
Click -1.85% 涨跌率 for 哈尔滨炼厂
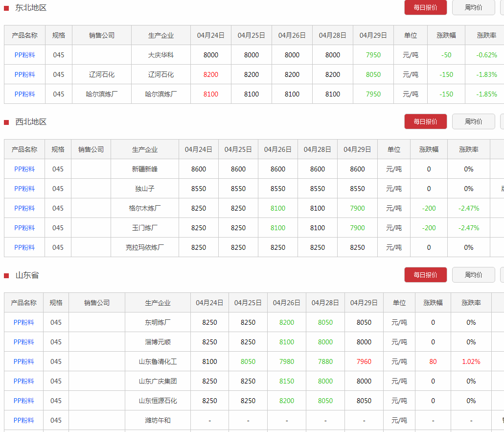pos(487,94)
